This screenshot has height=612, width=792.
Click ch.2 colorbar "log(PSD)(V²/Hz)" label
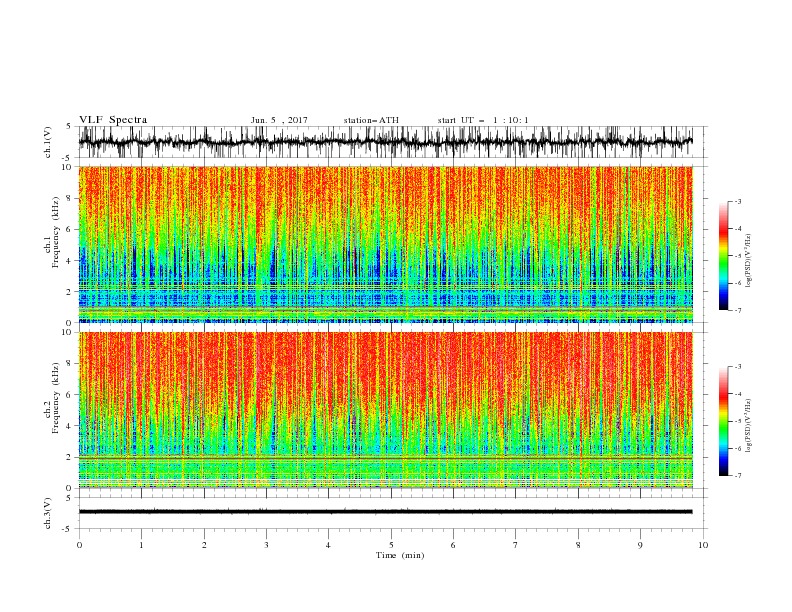[748, 426]
